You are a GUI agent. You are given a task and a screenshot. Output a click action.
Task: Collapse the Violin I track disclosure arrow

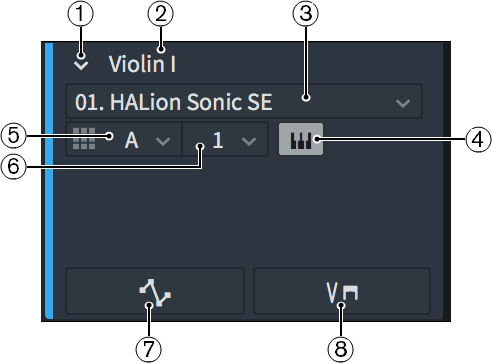tap(81, 65)
